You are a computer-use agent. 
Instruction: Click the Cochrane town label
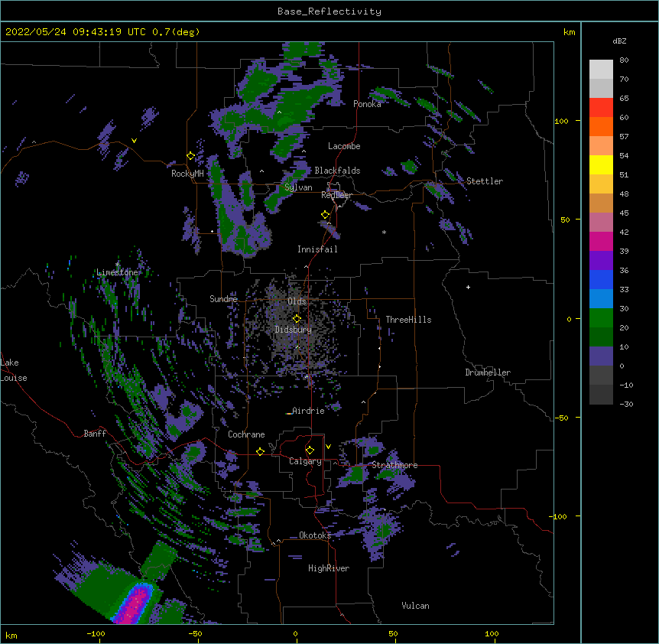(x=246, y=434)
